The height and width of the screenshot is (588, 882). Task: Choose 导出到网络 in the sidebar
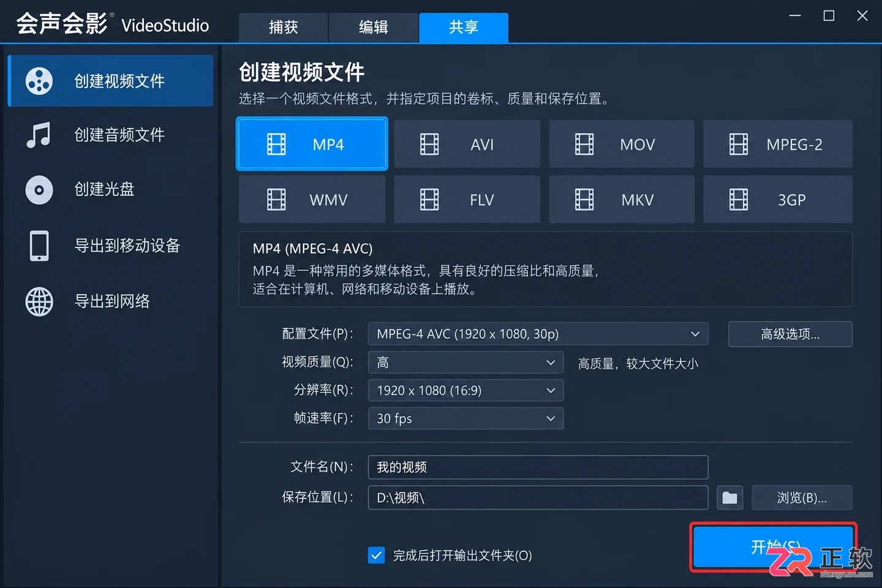[x=111, y=301]
